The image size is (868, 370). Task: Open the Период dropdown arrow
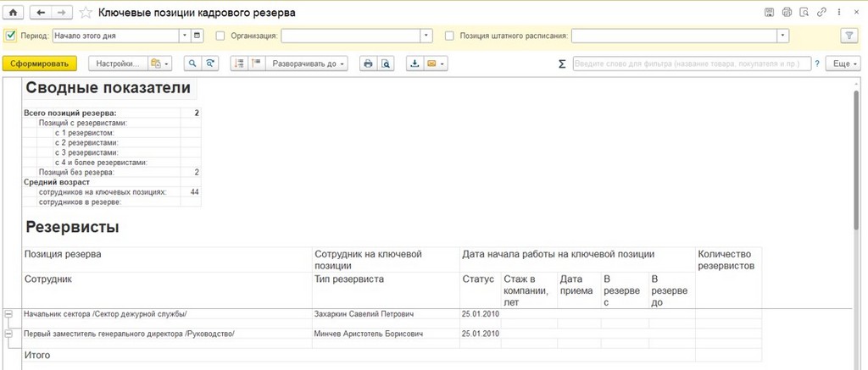(x=185, y=36)
